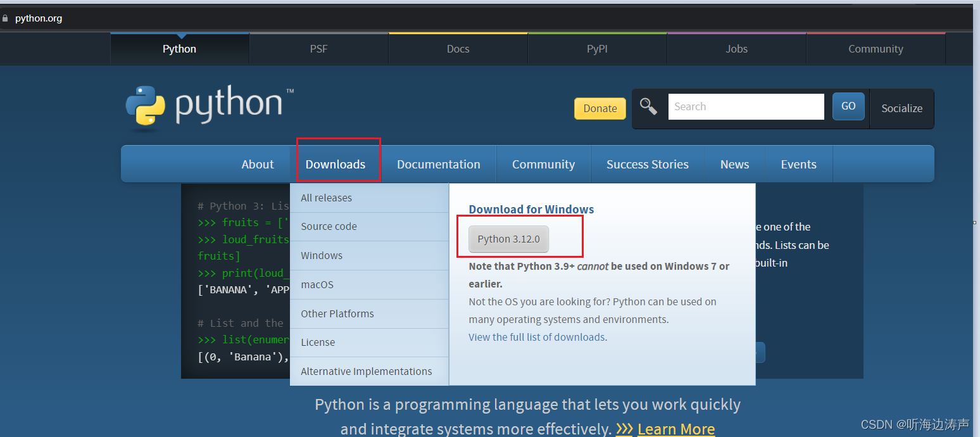The height and width of the screenshot is (437, 980).
Task: Click the '# Python 3: Lis' code comment
Action: [x=243, y=206]
